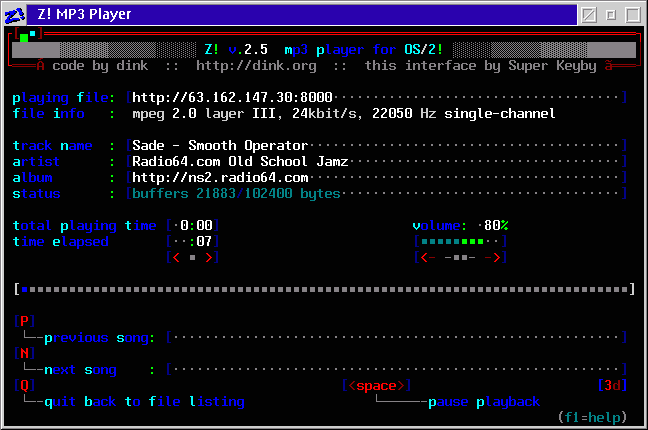Click the right seek arrow under time elapsed
Screen dimensions: 648x430
coord(209,257)
